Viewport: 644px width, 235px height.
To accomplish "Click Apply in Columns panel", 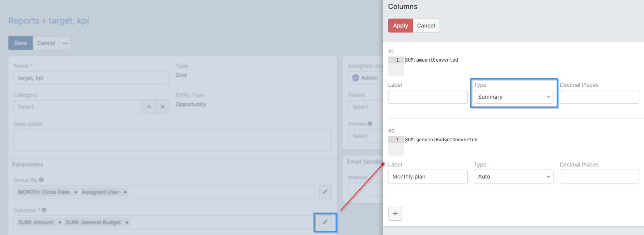I will pyautogui.click(x=400, y=26).
